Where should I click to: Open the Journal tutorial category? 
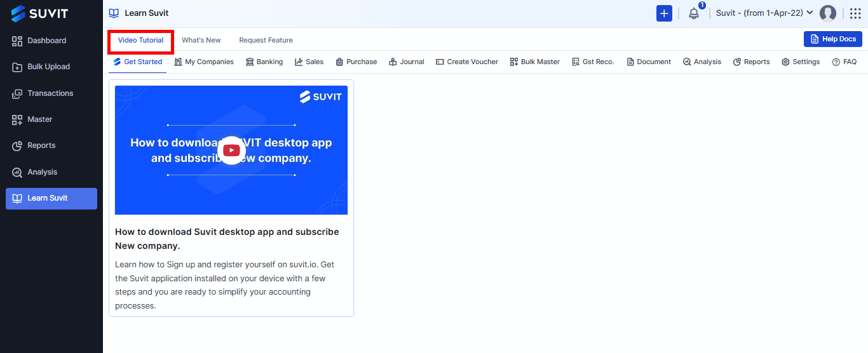[407, 62]
